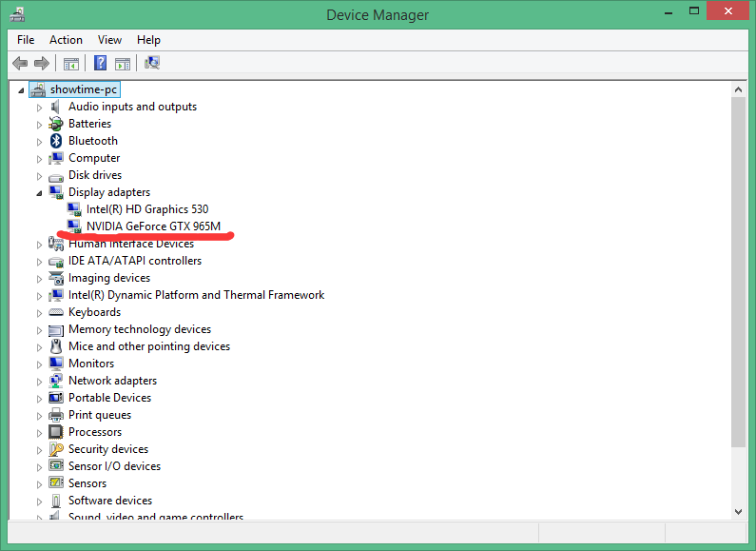Click the Keyboards category icon

point(56,312)
